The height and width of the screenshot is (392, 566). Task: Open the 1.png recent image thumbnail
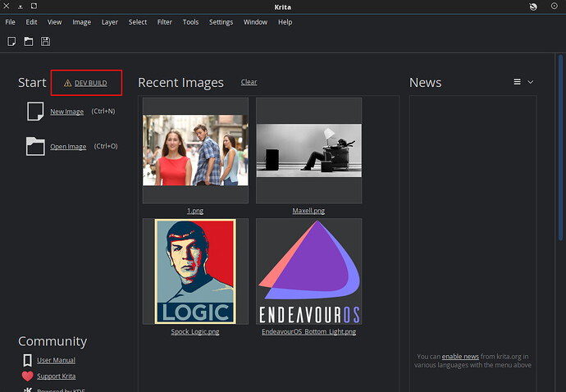(x=195, y=150)
